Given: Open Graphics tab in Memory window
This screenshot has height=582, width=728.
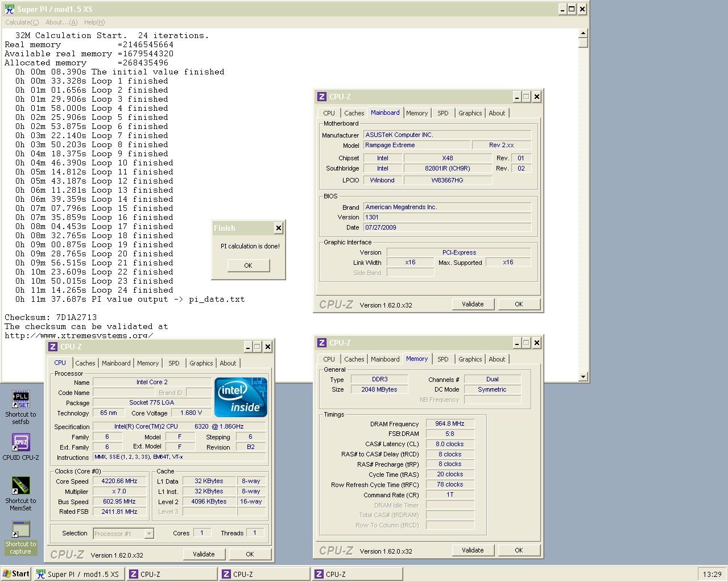Looking at the screenshot, I should pyautogui.click(x=470, y=359).
